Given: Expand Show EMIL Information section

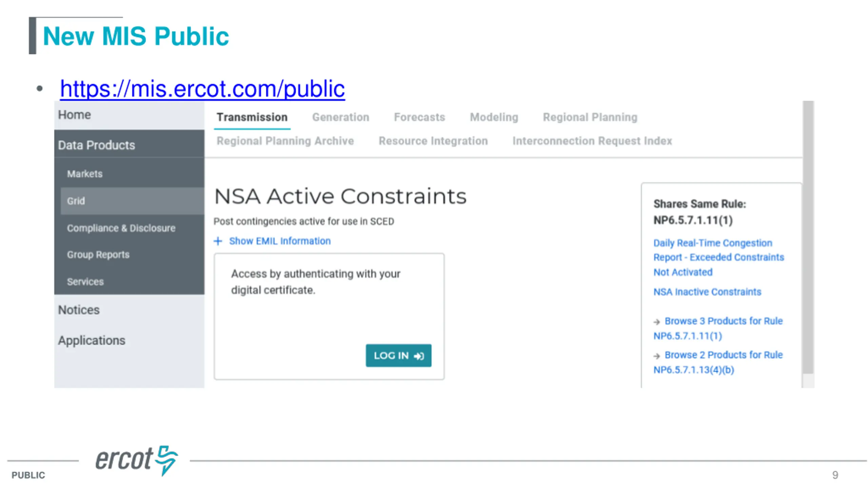Looking at the screenshot, I should [279, 241].
